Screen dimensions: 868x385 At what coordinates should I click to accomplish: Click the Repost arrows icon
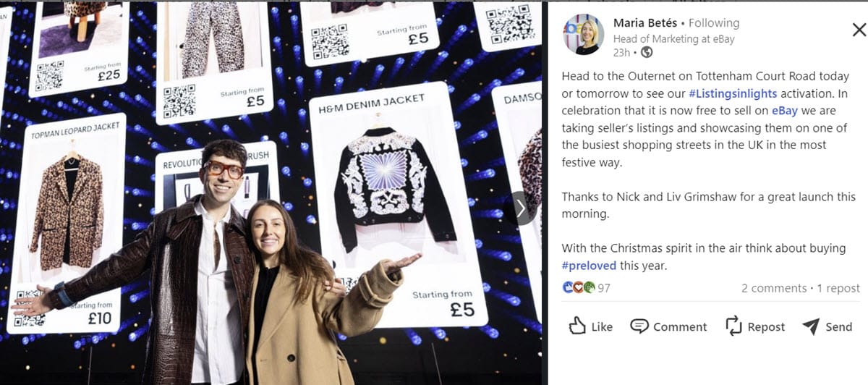(x=734, y=326)
